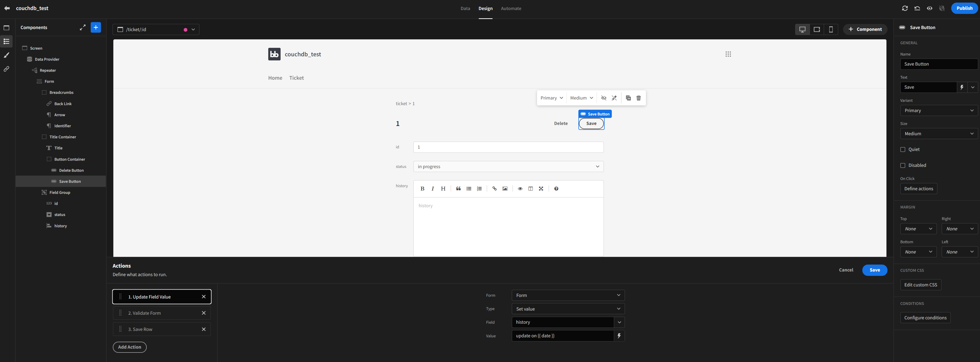
Task: Click the undo arrow icon in top bar
Action: pyautogui.click(x=917, y=8)
